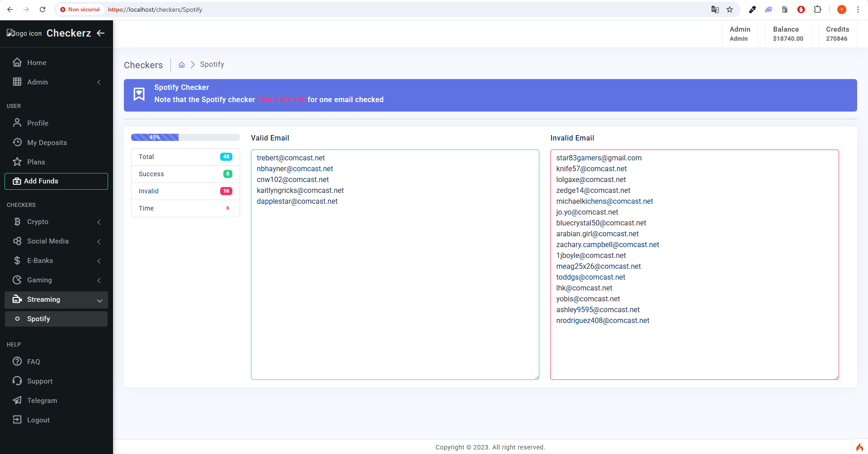Image resolution: width=868 pixels, height=454 pixels.
Task: Open the Telegram link in sidebar
Action: 57,400
